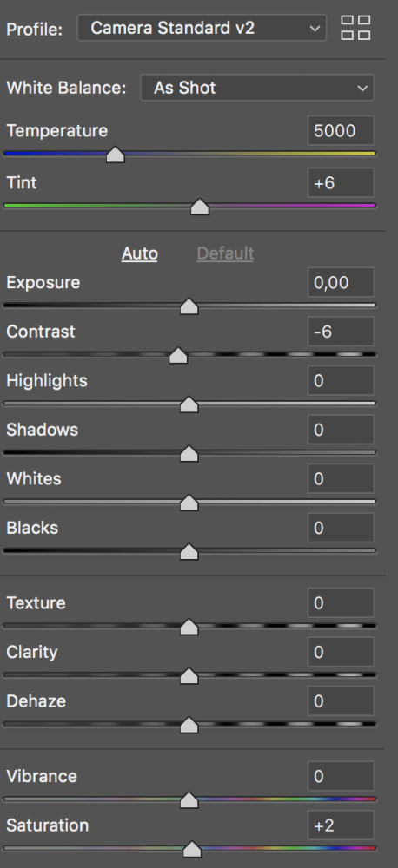Screen dimensions: 398x868
Task: Click the Shadows slider thumb
Action: [189, 454]
